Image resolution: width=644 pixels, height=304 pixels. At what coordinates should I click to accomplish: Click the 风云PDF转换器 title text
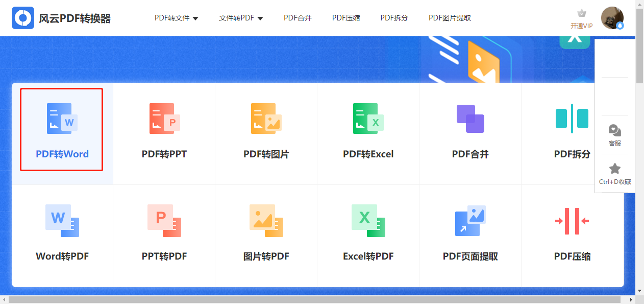(x=75, y=18)
